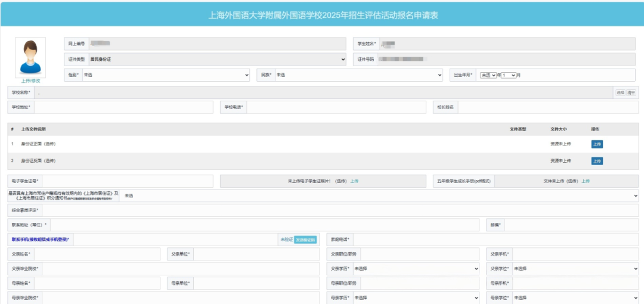
Task: Open the 上海市居住证 status dropdown
Action: [x=379, y=196]
